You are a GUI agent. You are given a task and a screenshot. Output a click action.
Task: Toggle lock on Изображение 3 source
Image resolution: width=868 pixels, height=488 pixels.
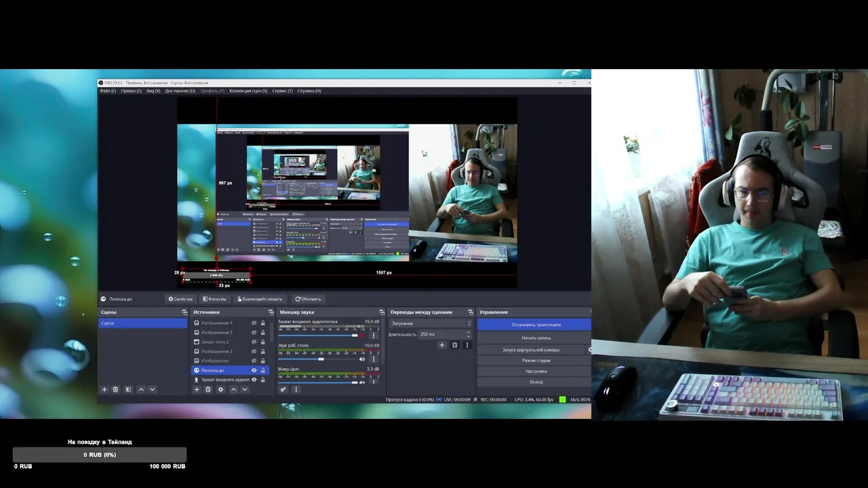[x=263, y=333]
